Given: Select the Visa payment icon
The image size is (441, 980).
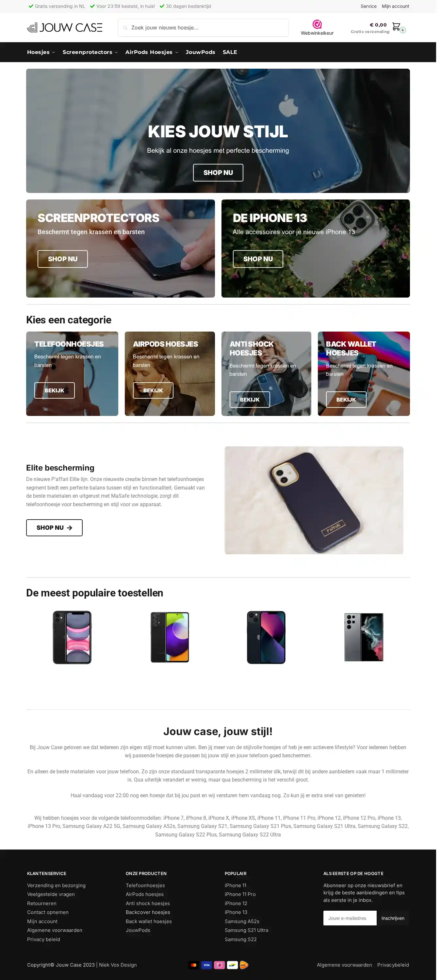Looking at the screenshot, I should (x=206, y=964).
